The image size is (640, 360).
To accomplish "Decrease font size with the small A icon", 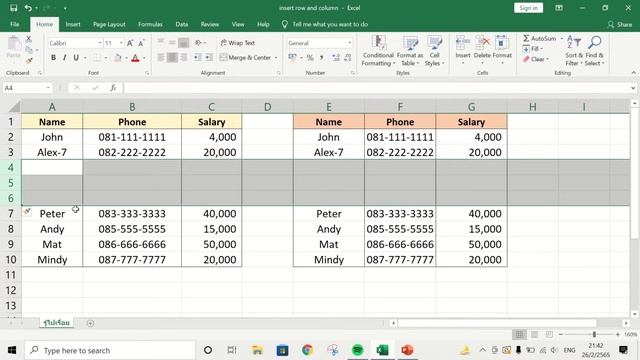I will (x=141, y=43).
